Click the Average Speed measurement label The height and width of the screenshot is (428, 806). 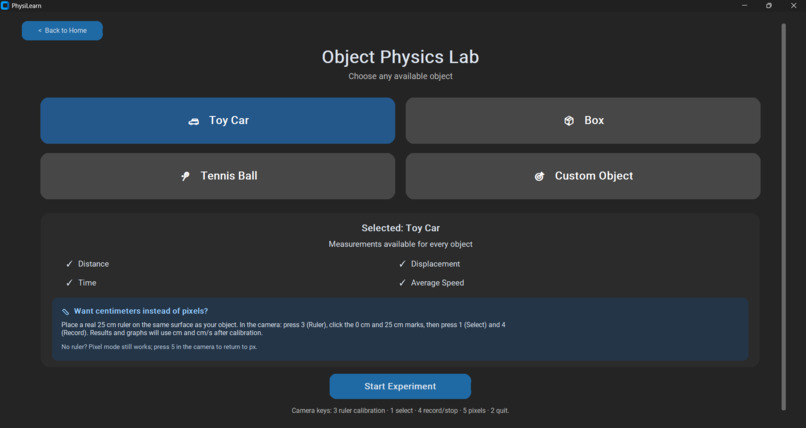[x=437, y=283]
